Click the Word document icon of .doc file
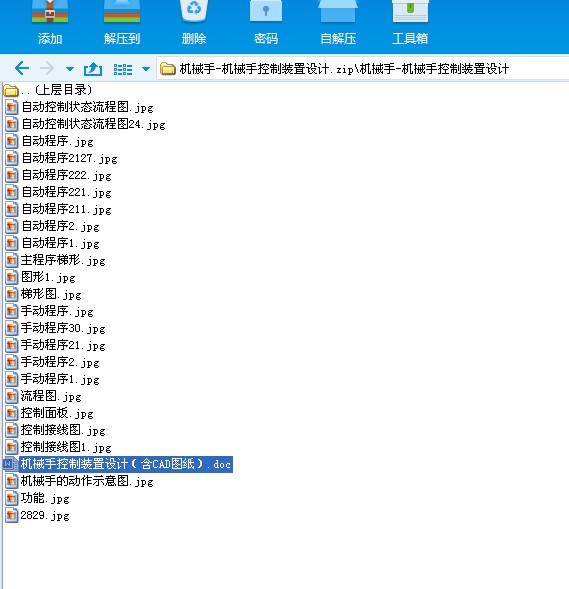The height and width of the screenshot is (589, 569). coord(11,464)
